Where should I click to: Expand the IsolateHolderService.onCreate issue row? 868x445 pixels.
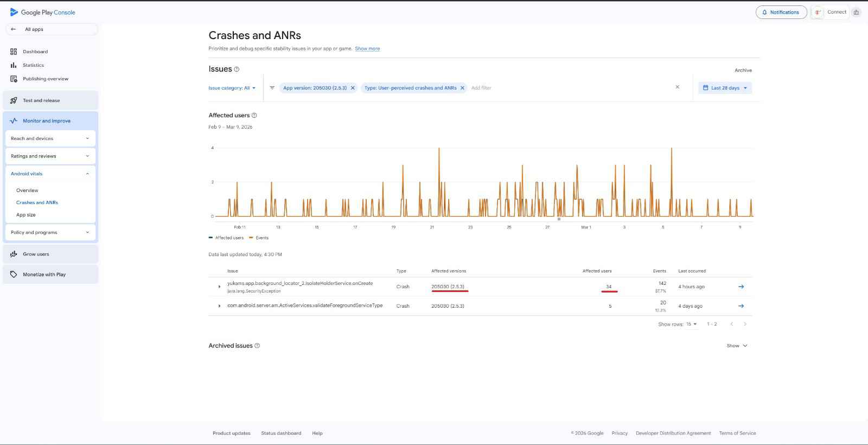(219, 287)
